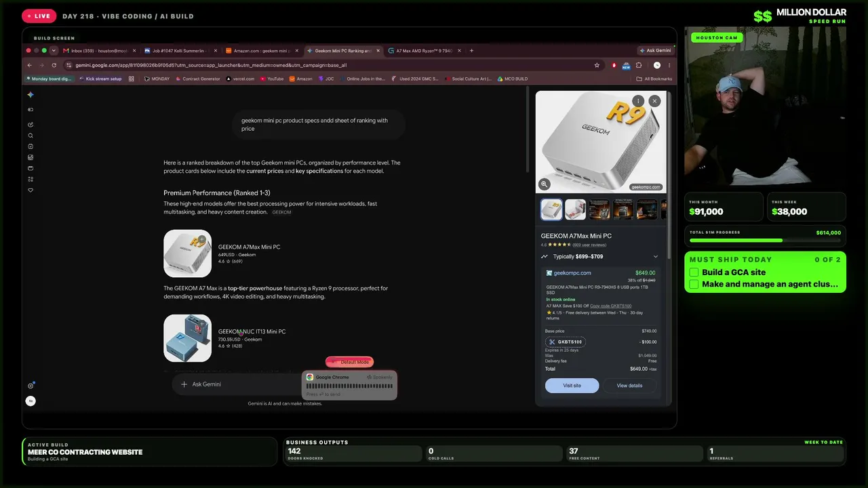Reload the page with the refresh icon
The image size is (868, 488).
54,65
